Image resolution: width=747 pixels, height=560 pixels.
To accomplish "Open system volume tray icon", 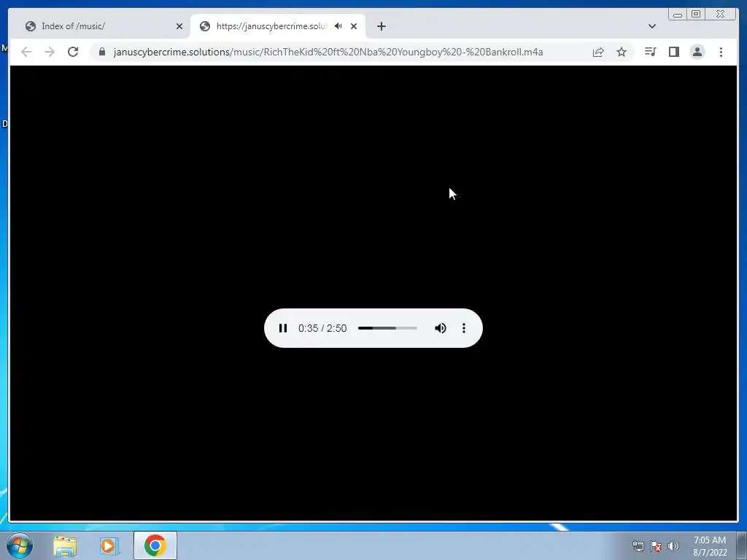I will click(x=673, y=546).
